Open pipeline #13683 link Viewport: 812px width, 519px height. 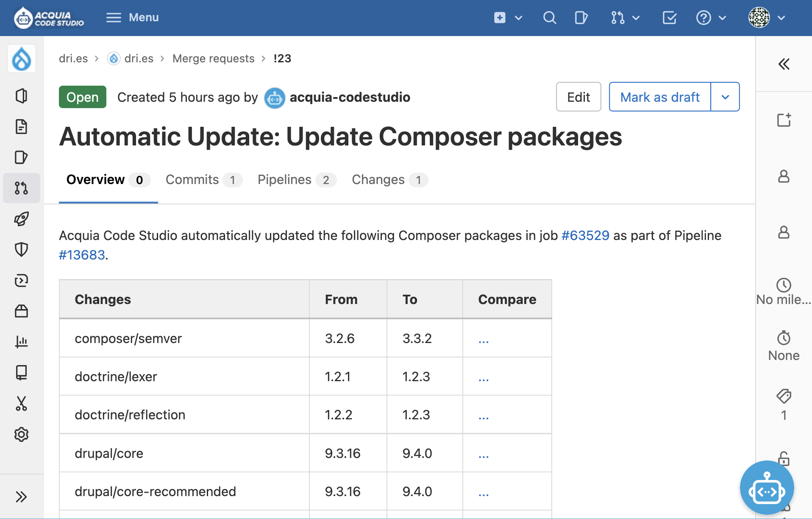[x=82, y=254]
